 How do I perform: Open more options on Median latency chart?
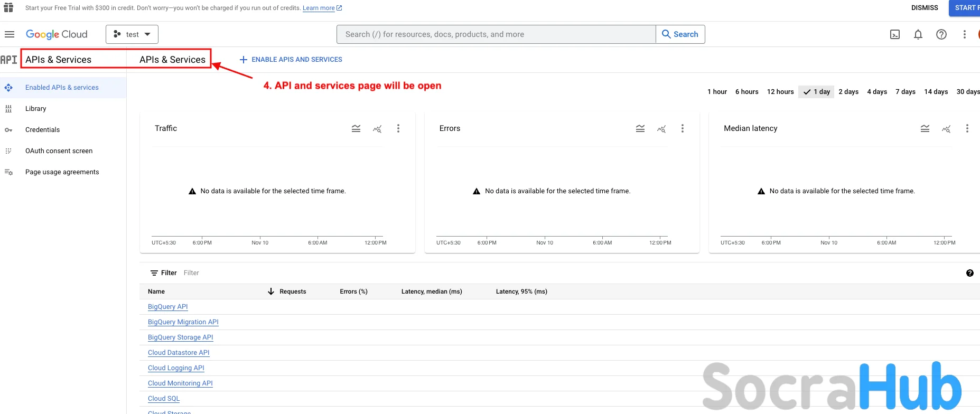(x=967, y=128)
